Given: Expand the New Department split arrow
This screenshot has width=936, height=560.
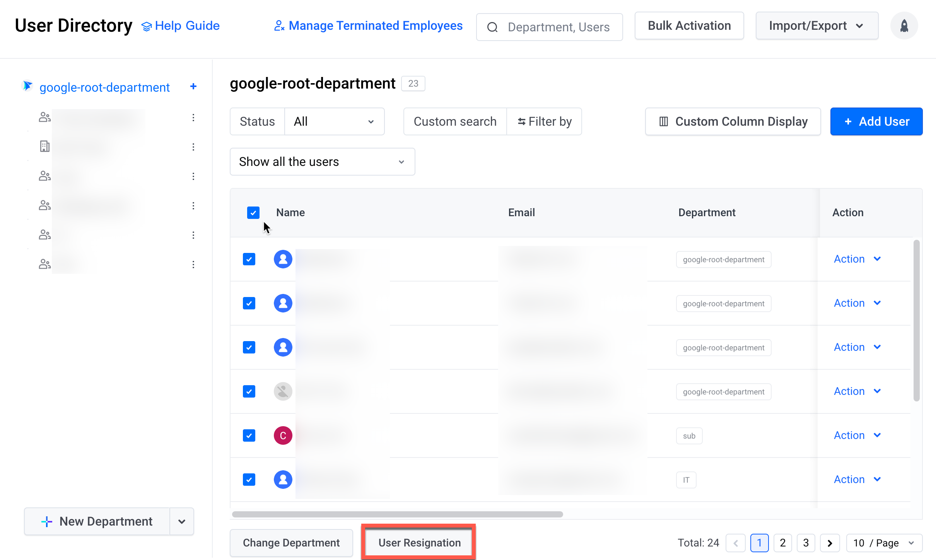Looking at the screenshot, I should pos(182,521).
